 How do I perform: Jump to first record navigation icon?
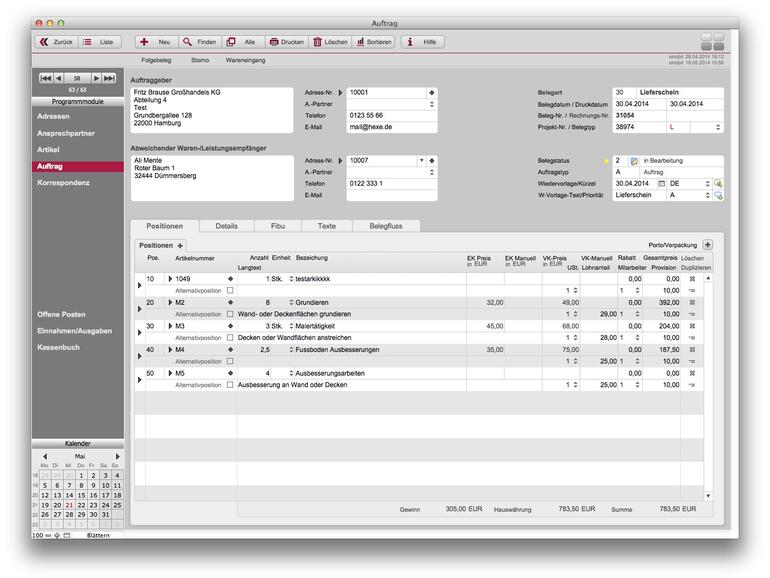(x=46, y=78)
